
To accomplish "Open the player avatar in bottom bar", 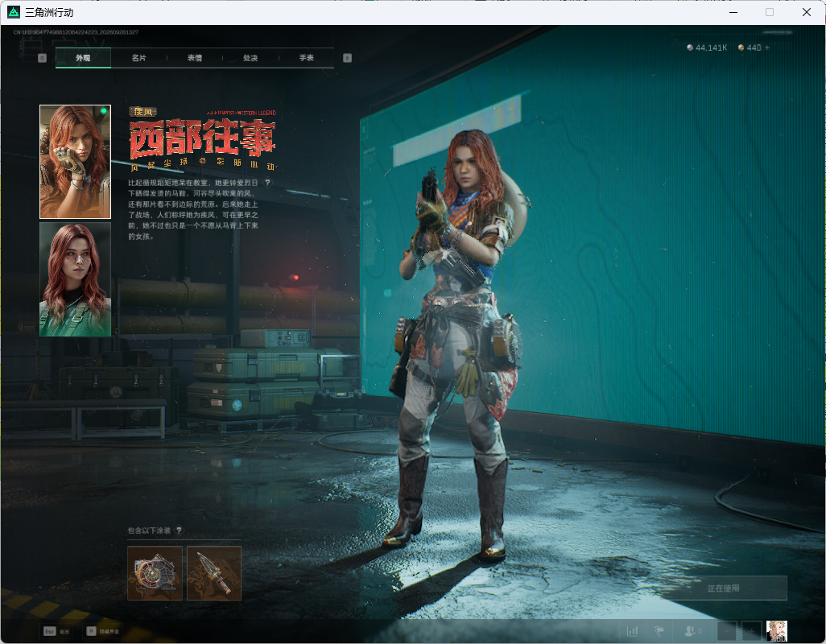I will click(x=776, y=631).
